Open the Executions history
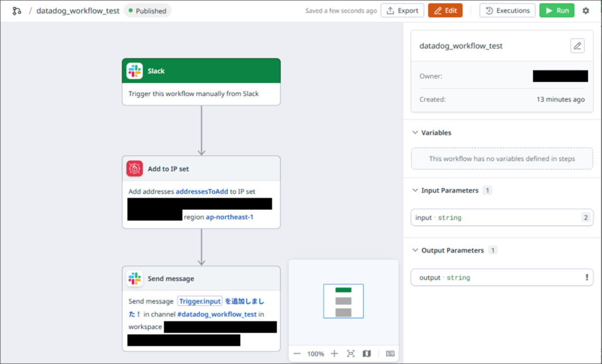 coord(507,11)
